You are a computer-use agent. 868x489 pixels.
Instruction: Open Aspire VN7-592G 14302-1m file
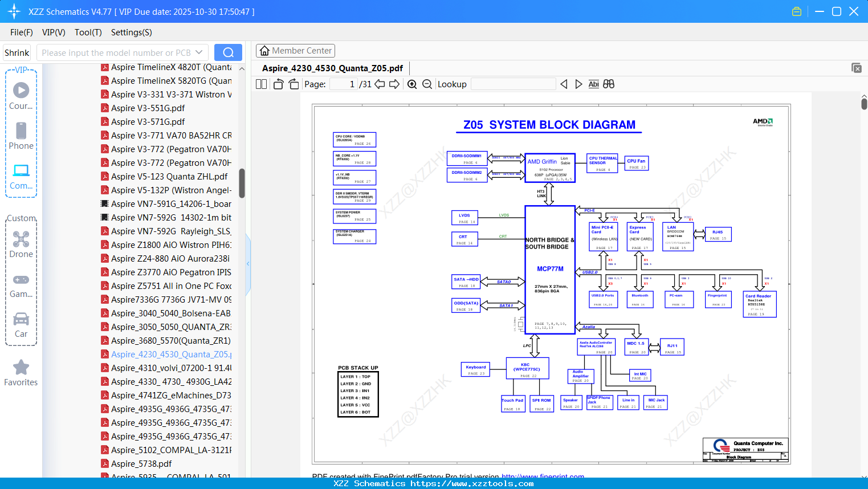coord(166,218)
